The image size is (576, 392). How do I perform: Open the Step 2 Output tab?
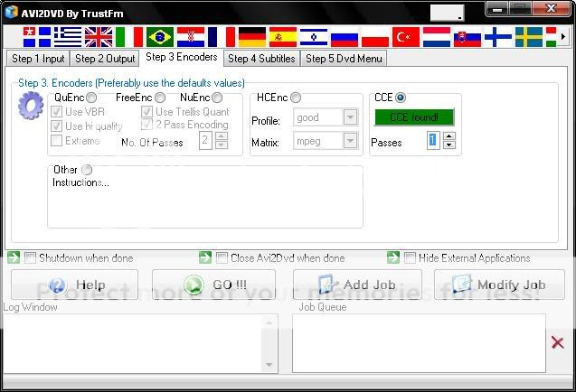[x=105, y=59]
